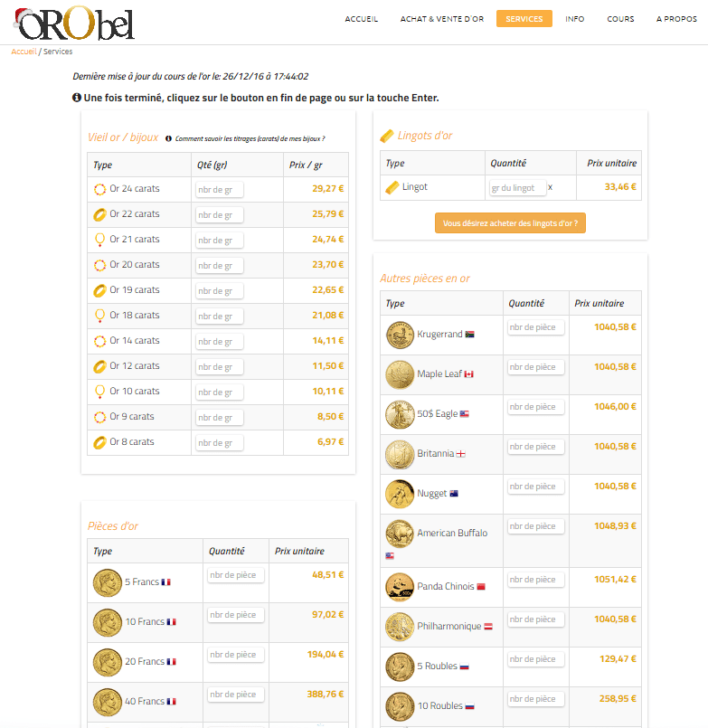Focus the Or 22 carats grams field
Image resolution: width=708 pixels, height=728 pixels.
coord(219,215)
